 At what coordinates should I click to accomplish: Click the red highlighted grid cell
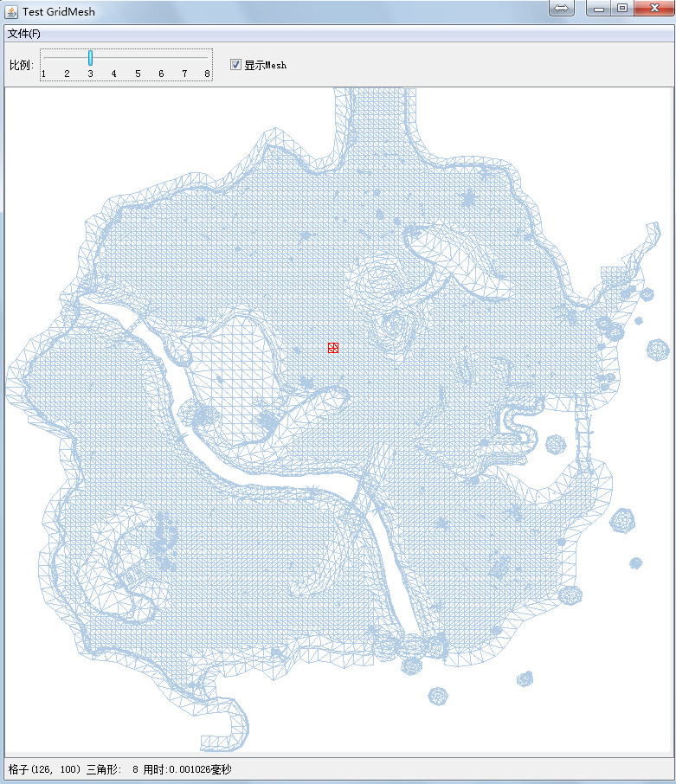(x=333, y=348)
